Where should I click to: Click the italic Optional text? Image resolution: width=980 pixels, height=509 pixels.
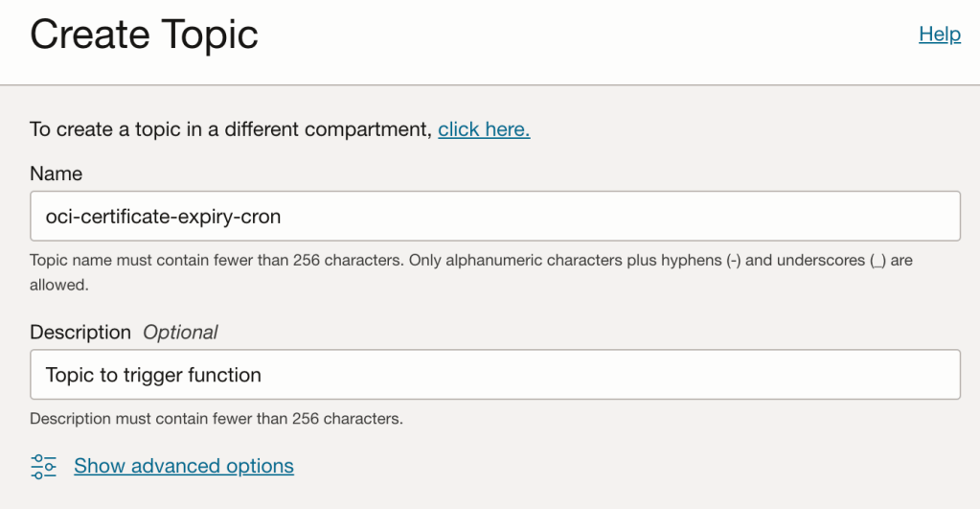[x=180, y=333]
